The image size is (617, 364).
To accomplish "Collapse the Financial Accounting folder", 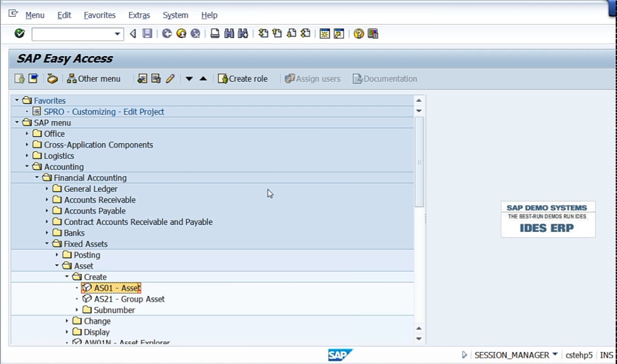I will click(x=37, y=177).
